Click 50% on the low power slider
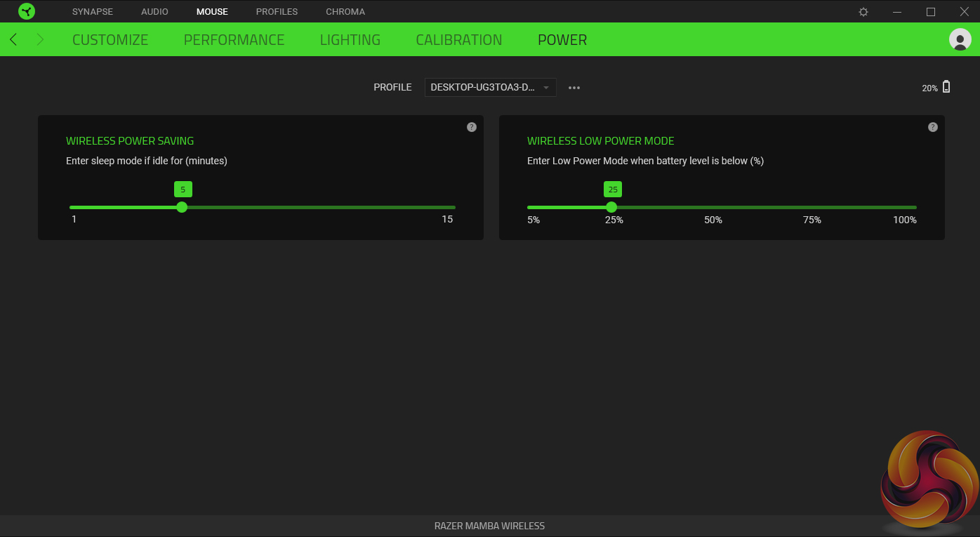Screen dimensions: 980x537 (713, 207)
